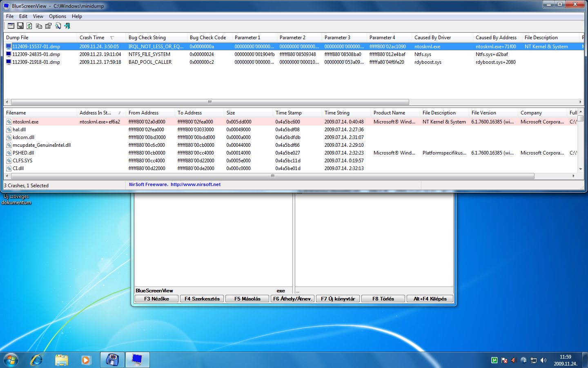Click the F4 Szerkesztés button
This screenshot has height=368, width=588.
[x=202, y=299]
